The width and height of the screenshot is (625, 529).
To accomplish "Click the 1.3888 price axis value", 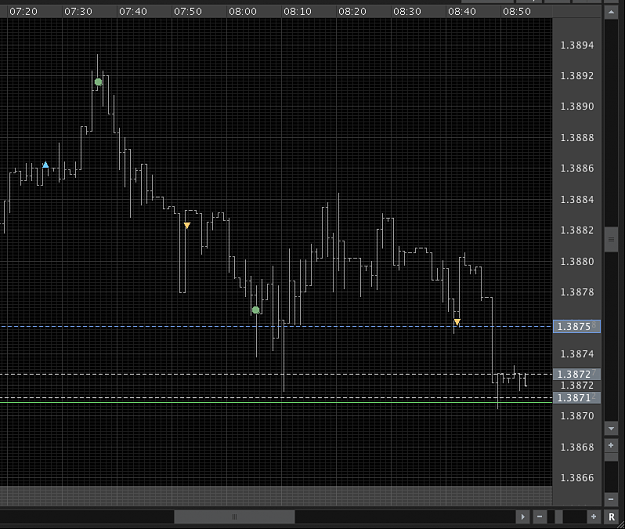I will tap(577, 138).
